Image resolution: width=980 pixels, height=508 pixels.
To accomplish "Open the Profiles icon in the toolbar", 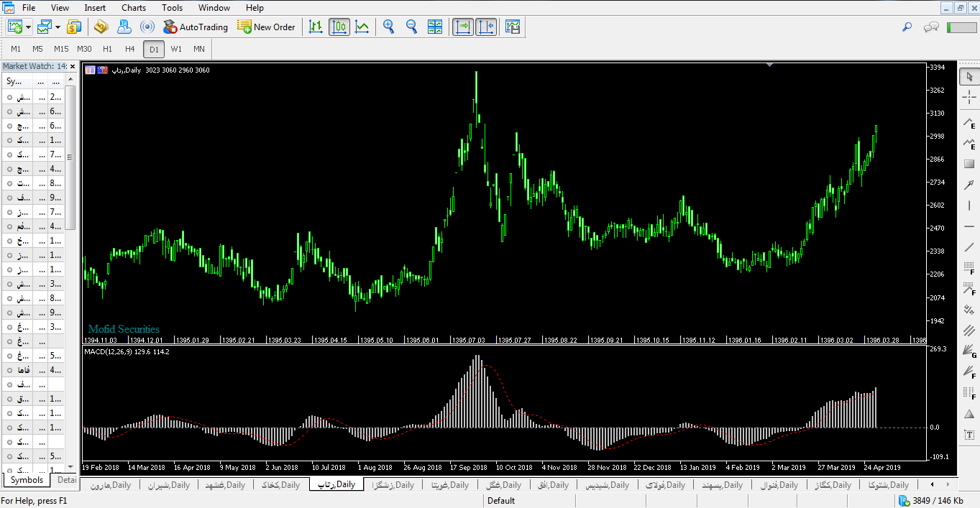I will pyautogui.click(x=45, y=27).
